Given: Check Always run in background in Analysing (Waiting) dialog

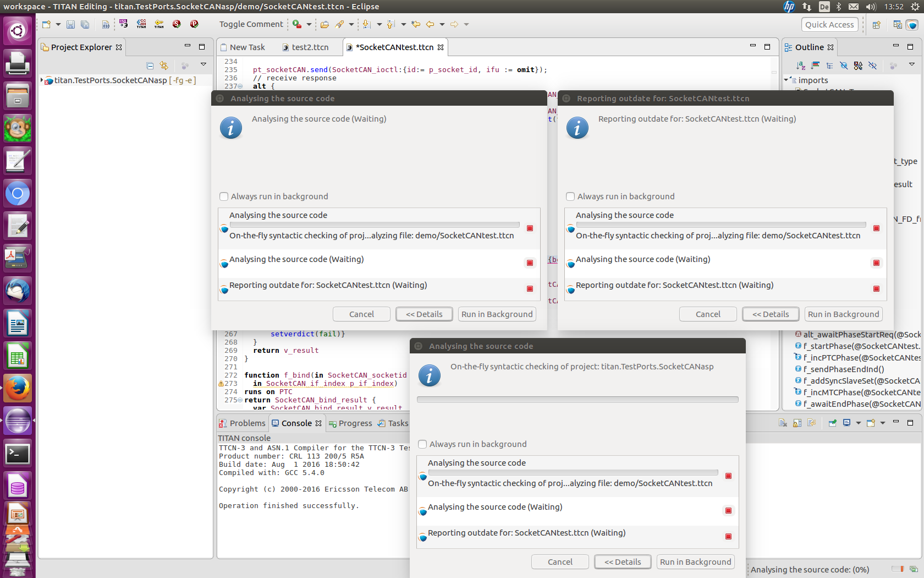Looking at the screenshot, I should pos(224,197).
